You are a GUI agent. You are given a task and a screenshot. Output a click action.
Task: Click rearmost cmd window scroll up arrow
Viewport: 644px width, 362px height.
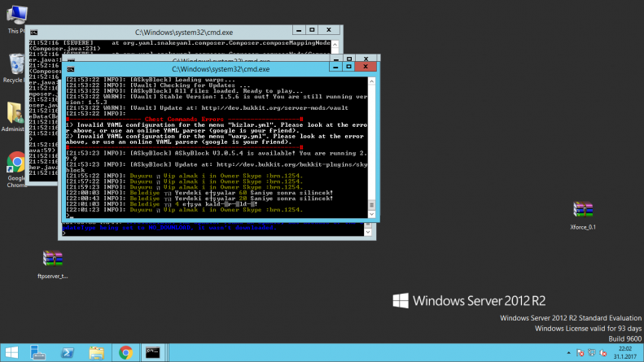[335, 44]
